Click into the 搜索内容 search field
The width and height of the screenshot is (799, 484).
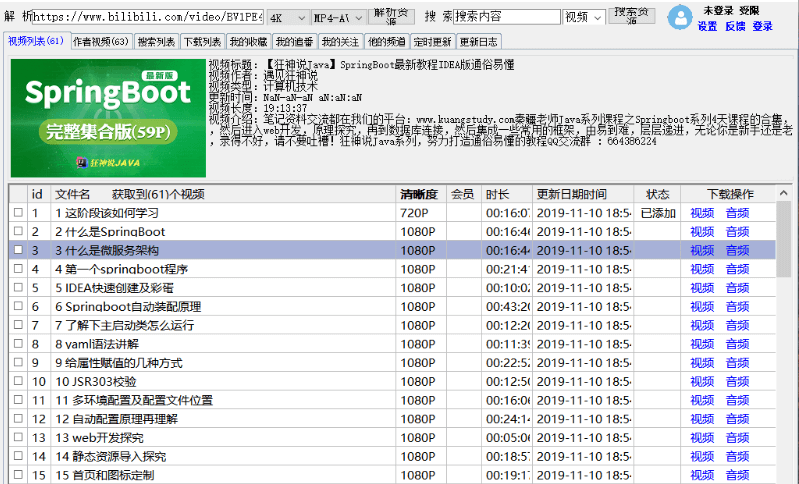tap(506, 17)
